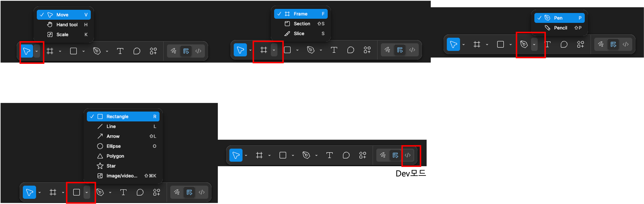Expand Move tool dropdown arrow in red box

tap(37, 51)
